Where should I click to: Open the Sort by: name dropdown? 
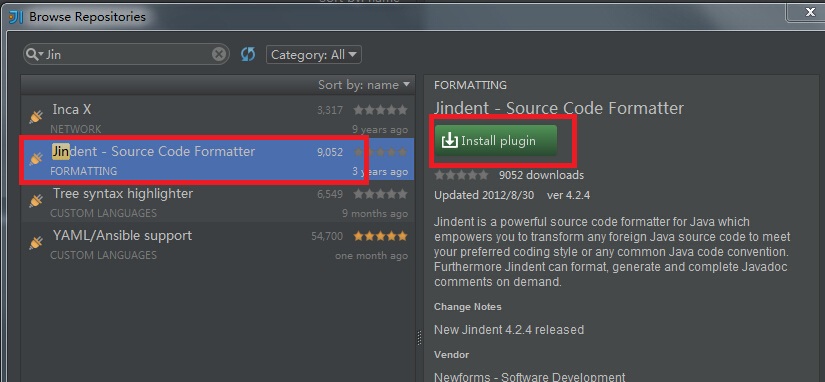364,85
